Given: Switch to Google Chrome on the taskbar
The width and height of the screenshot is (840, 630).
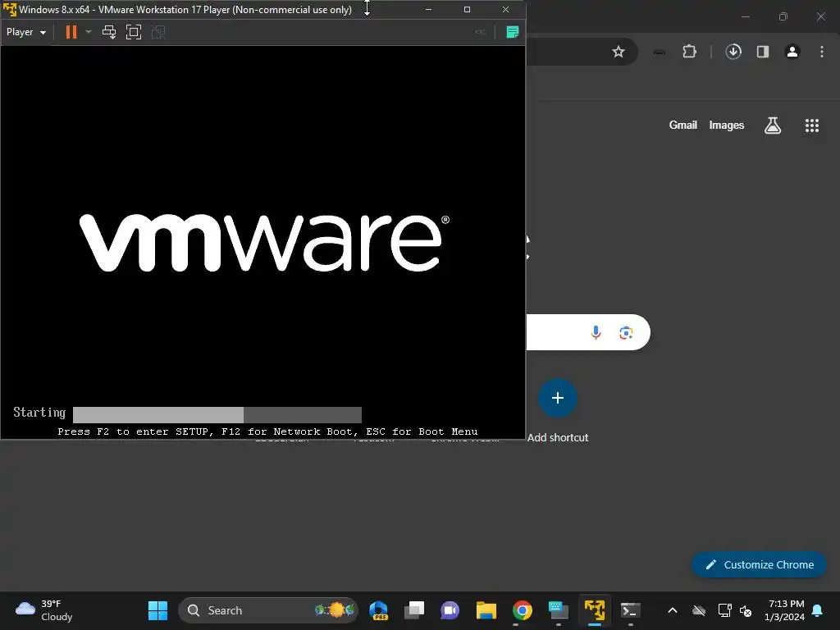Looking at the screenshot, I should click(x=523, y=610).
